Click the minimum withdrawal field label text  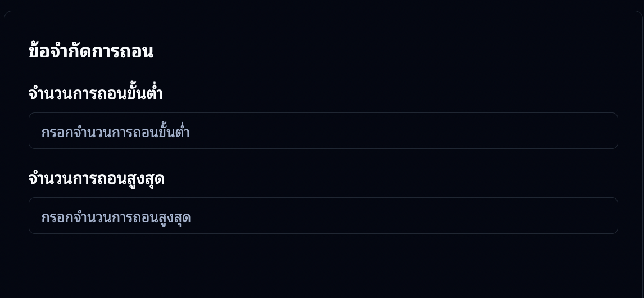96,94
